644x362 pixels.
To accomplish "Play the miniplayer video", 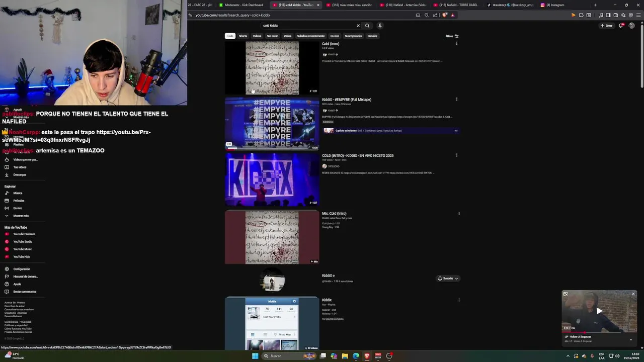I will pyautogui.click(x=599, y=311).
